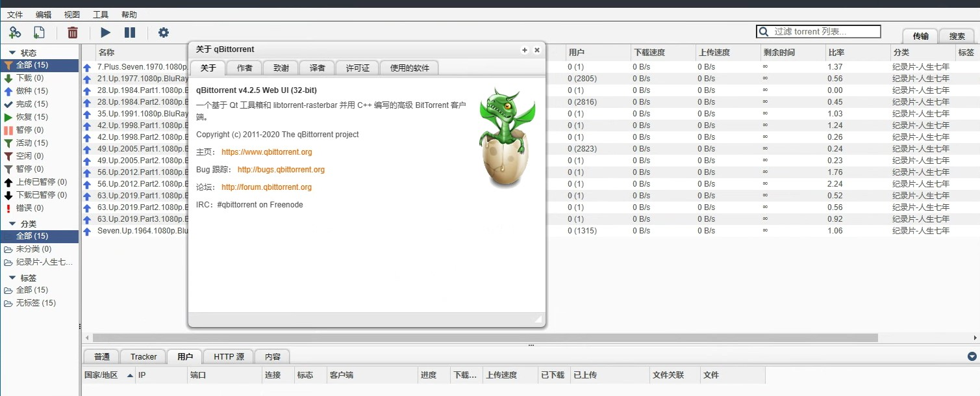Open options via gear icon
Screen dimensions: 980x396
pos(164,33)
